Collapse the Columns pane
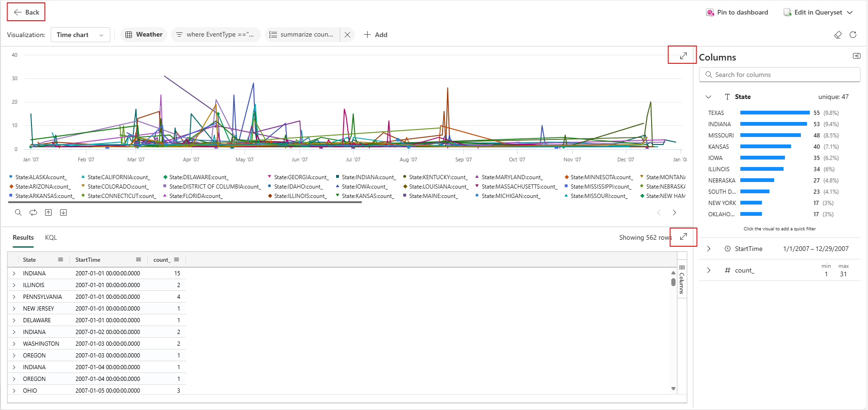The height and width of the screenshot is (410, 868). pos(857,56)
